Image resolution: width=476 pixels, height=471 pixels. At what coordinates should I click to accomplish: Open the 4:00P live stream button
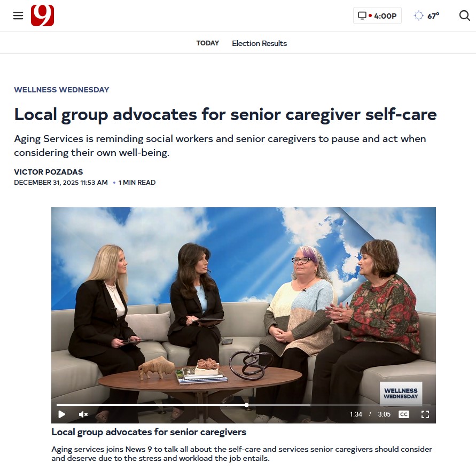point(377,15)
